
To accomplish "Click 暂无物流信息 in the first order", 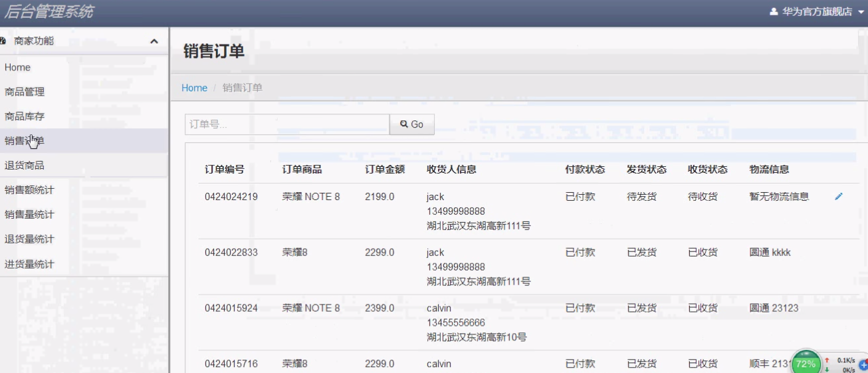I will tap(780, 197).
